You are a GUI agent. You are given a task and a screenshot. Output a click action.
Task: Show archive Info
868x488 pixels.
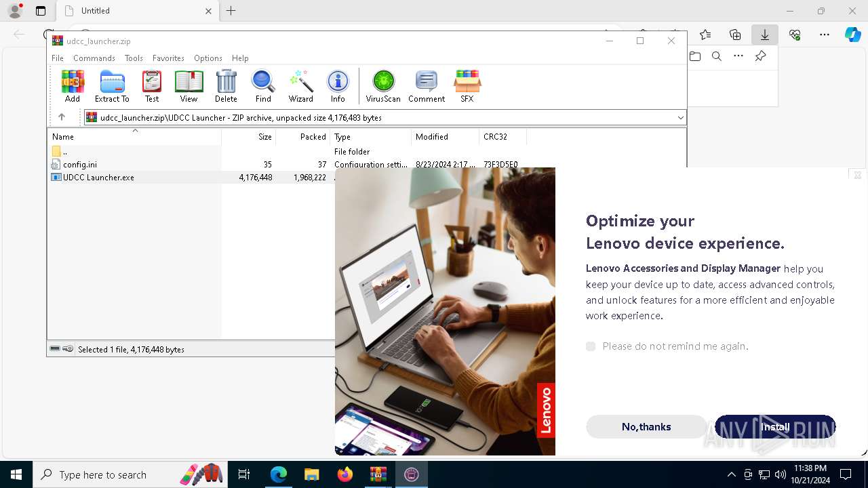coord(338,86)
